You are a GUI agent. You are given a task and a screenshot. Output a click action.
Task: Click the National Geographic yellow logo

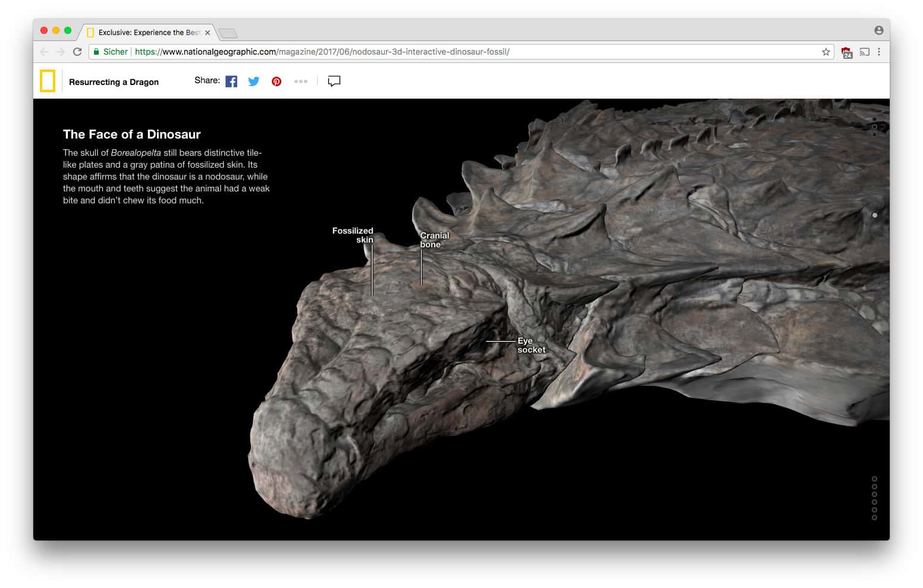click(48, 81)
